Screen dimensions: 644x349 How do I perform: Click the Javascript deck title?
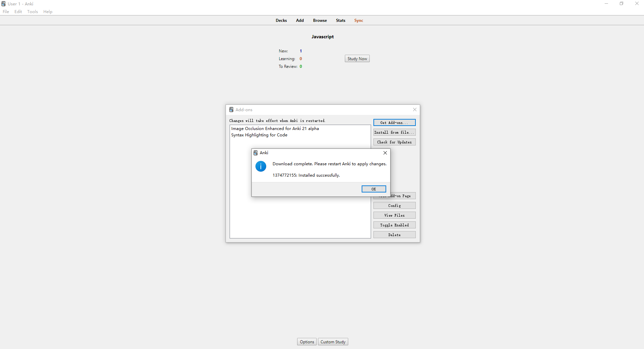(x=323, y=37)
